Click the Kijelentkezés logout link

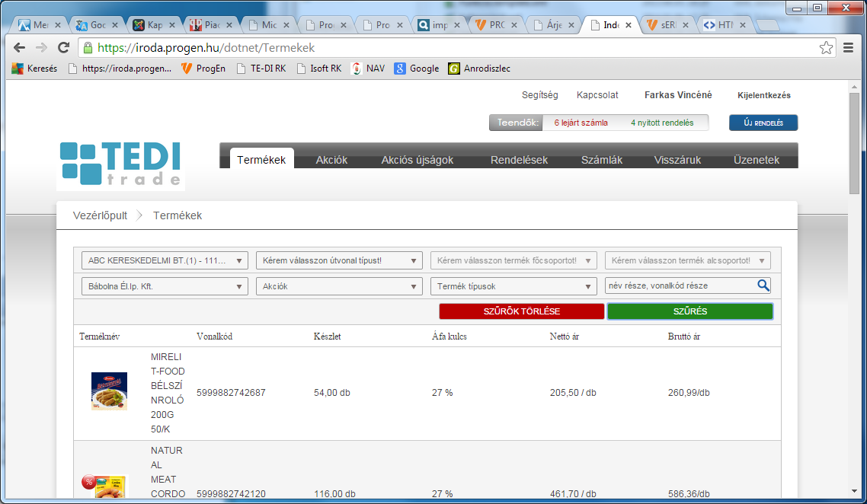[x=763, y=95]
